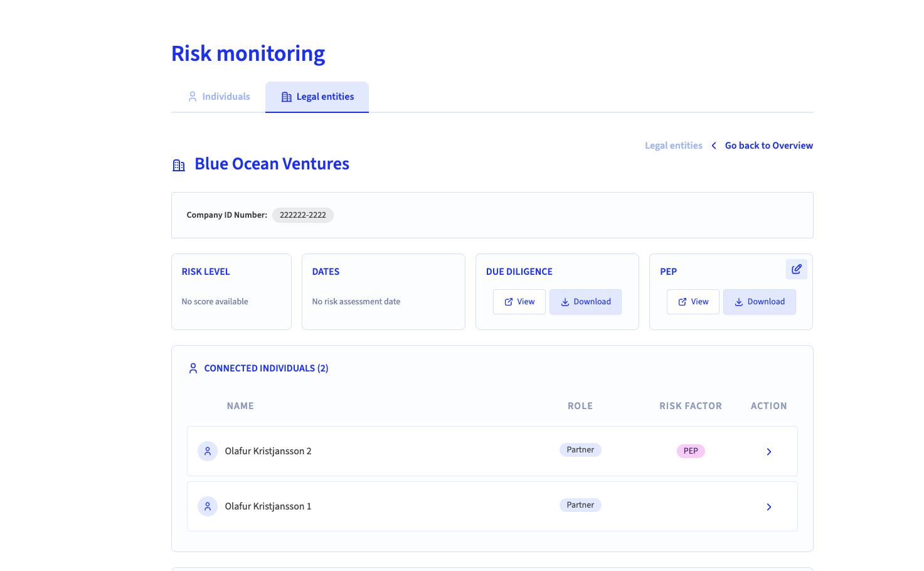Click the DUE DILIGENCE card title

pyautogui.click(x=519, y=272)
